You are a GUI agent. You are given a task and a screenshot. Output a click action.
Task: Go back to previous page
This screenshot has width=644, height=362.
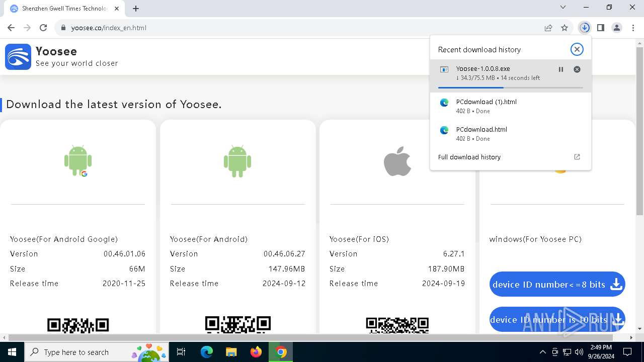tap(11, 28)
